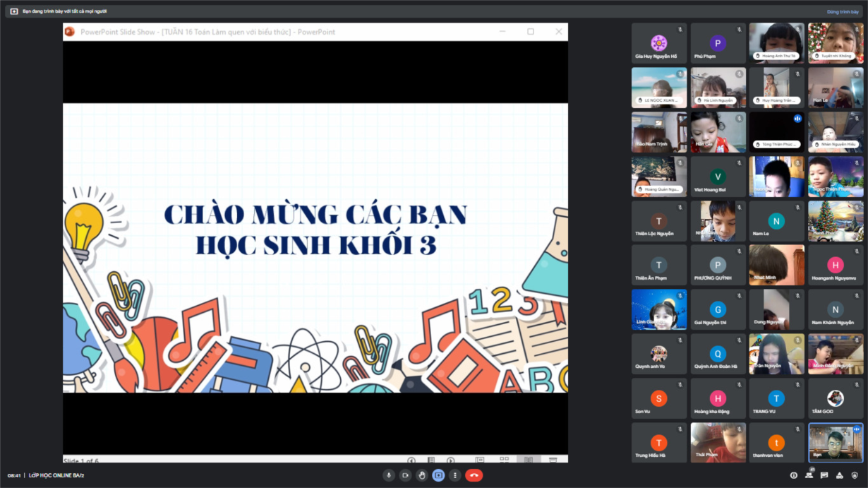
Task: Select Viet Hoang Bui participant tile
Action: tap(718, 177)
